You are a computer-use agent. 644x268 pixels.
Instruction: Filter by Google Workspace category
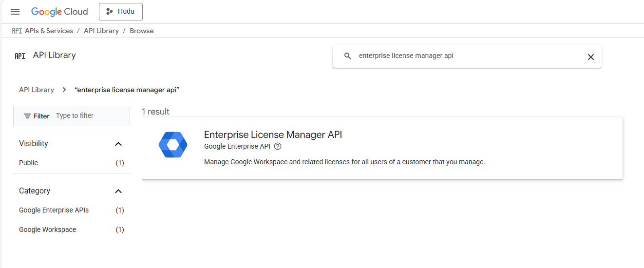(72, 230)
